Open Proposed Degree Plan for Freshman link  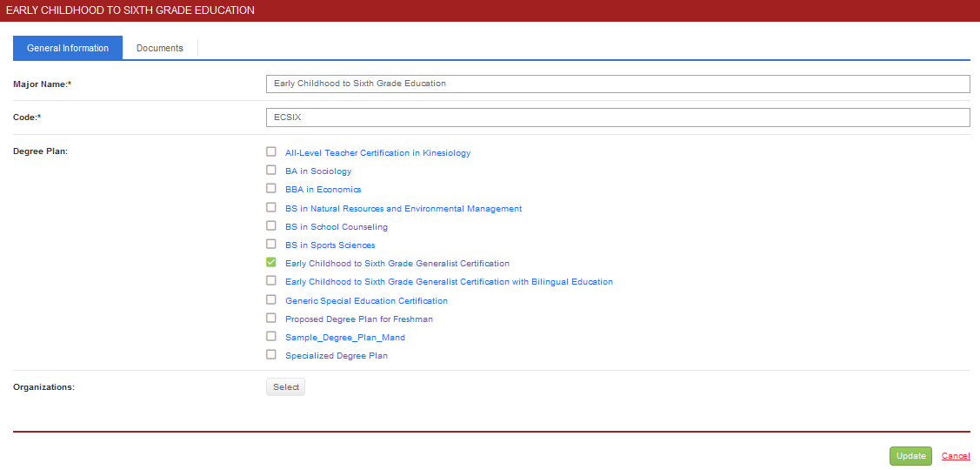point(359,319)
